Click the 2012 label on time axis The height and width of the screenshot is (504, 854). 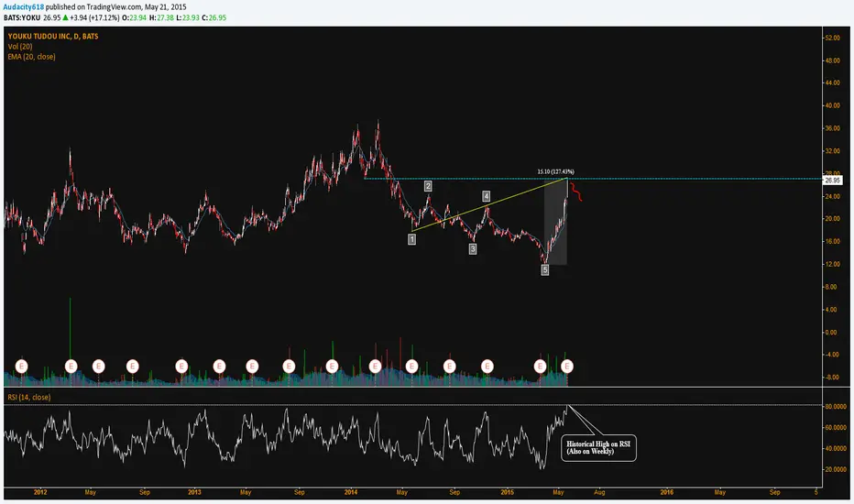[x=40, y=492]
